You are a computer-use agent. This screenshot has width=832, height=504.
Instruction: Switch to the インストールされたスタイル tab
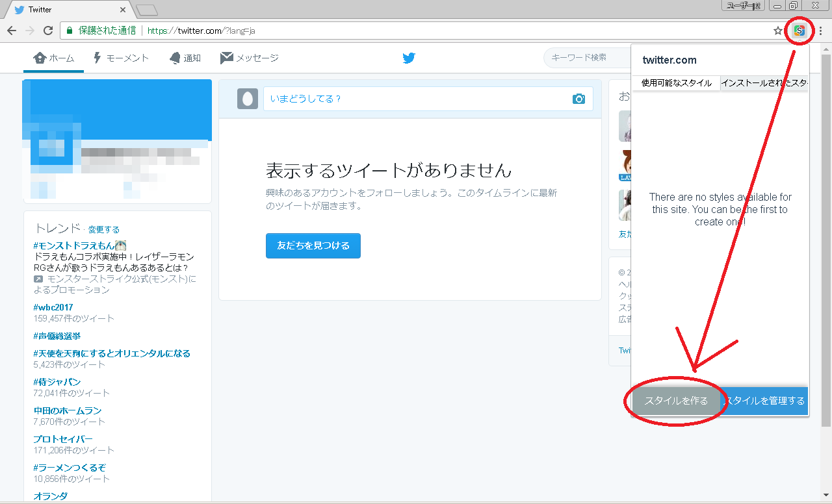[764, 83]
